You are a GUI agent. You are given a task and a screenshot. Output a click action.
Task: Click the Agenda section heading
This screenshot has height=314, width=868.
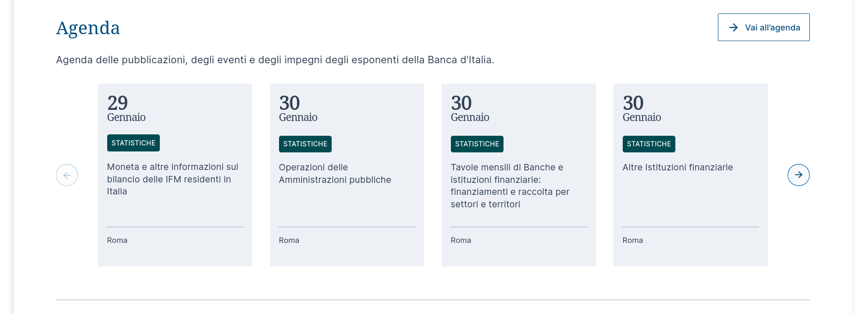[88, 28]
